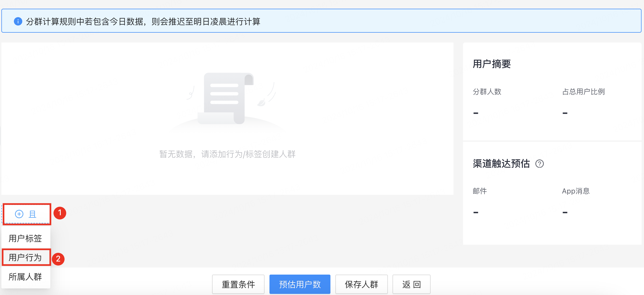
Task: Click the 用户摘要 heading
Action: pos(492,64)
